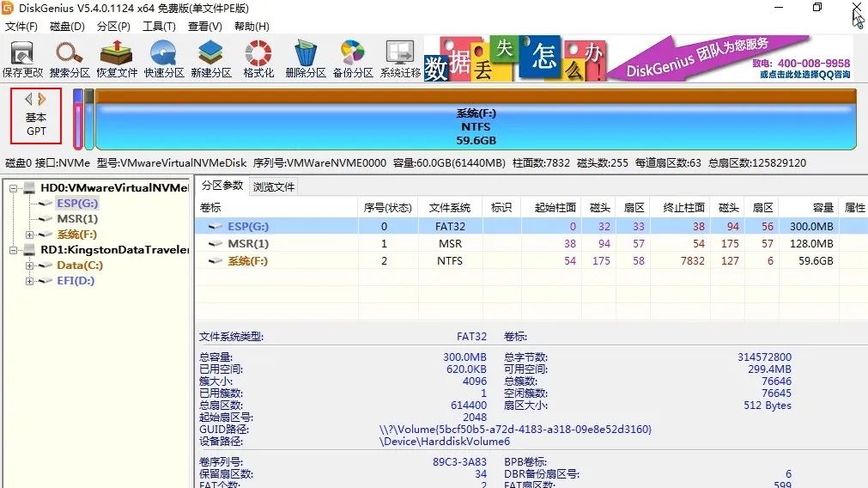Click the drive icon beside 系统(F:) in table

[215, 261]
